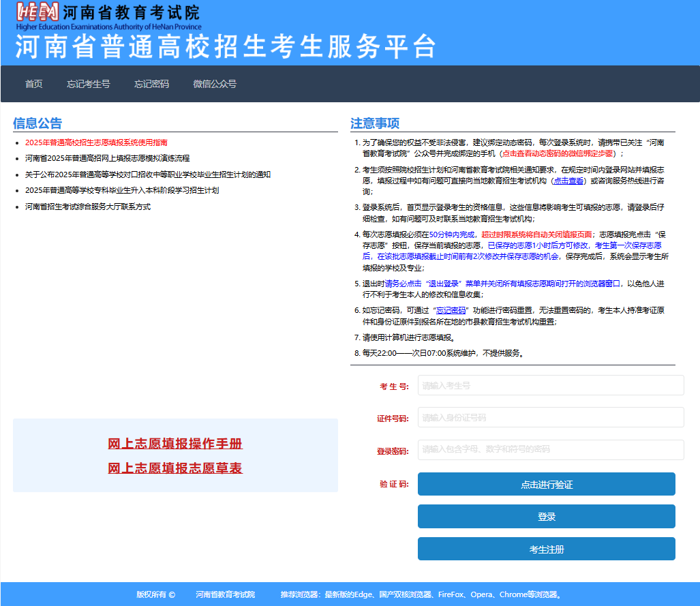Click 50分钟内完成 blue text in notice
This screenshot has height=606, width=700.
coord(451,234)
